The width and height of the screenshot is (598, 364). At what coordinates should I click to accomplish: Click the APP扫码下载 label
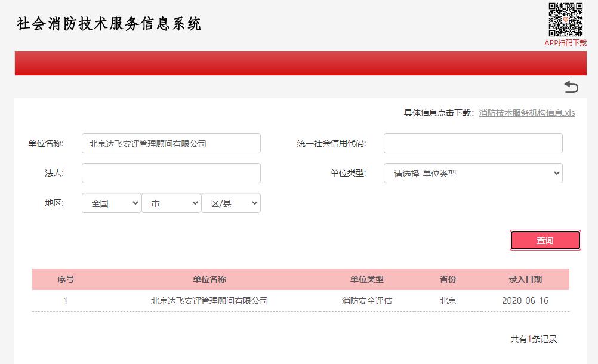point(565,43)
